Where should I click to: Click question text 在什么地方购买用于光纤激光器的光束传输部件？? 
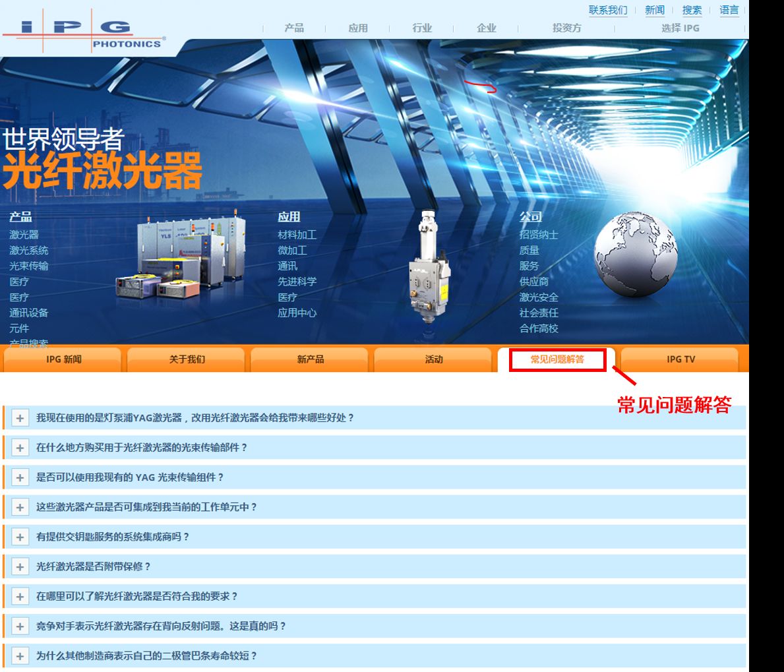(x=142, y=448)
